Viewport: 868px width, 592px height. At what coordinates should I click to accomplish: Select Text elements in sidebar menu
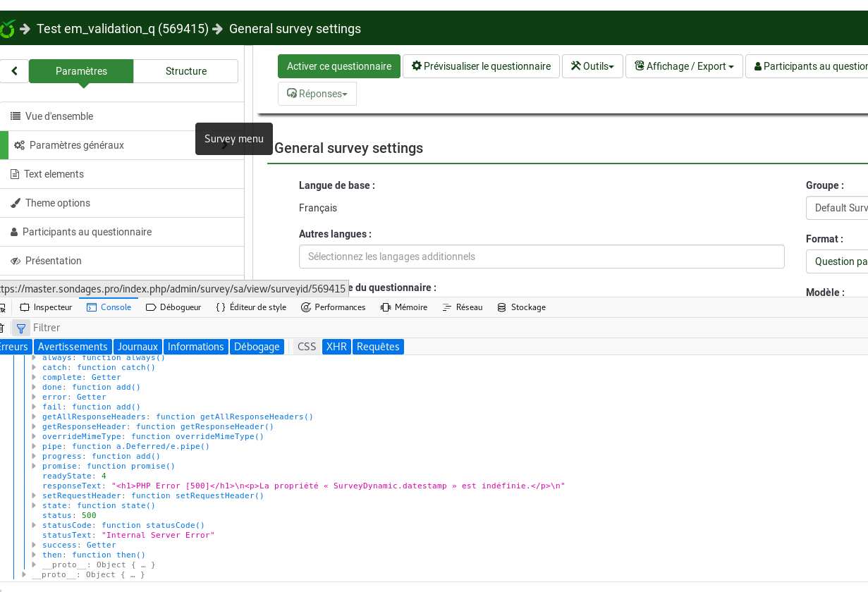coord(54,174)
